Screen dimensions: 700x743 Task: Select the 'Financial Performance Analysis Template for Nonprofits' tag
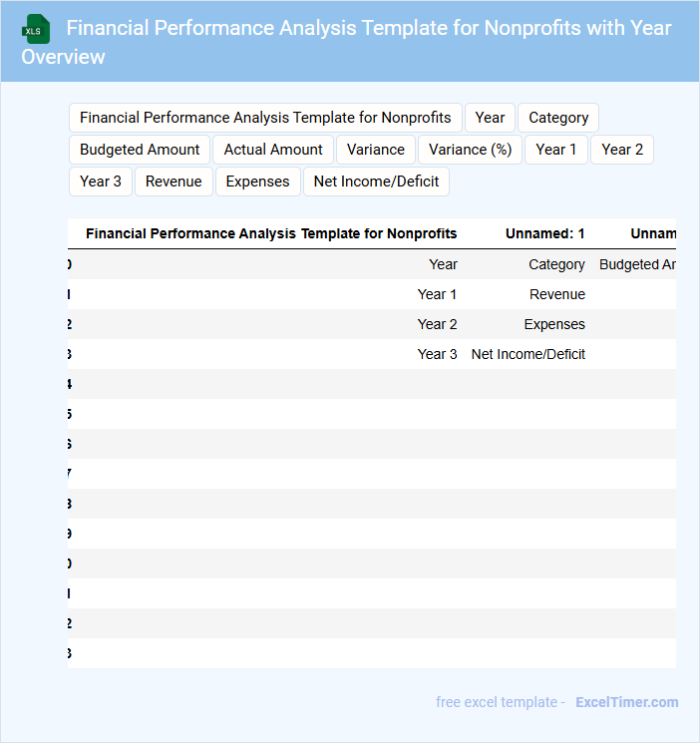tap(265, 118)
